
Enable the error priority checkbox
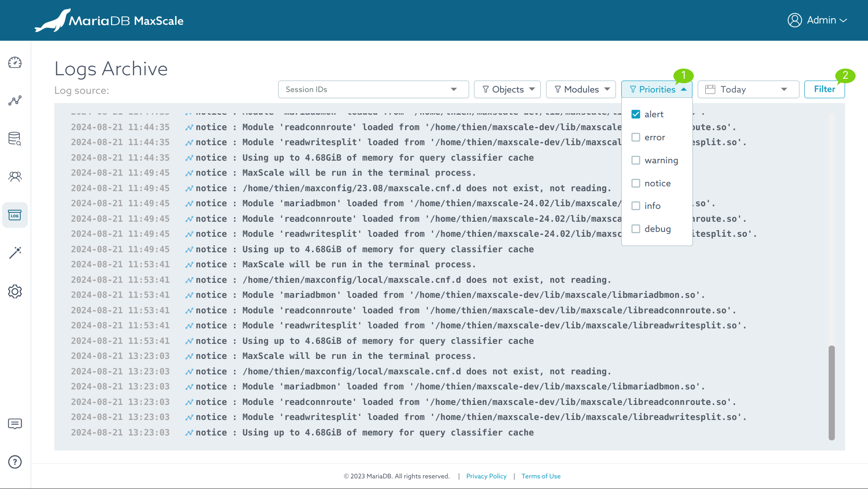coord(636,137)
